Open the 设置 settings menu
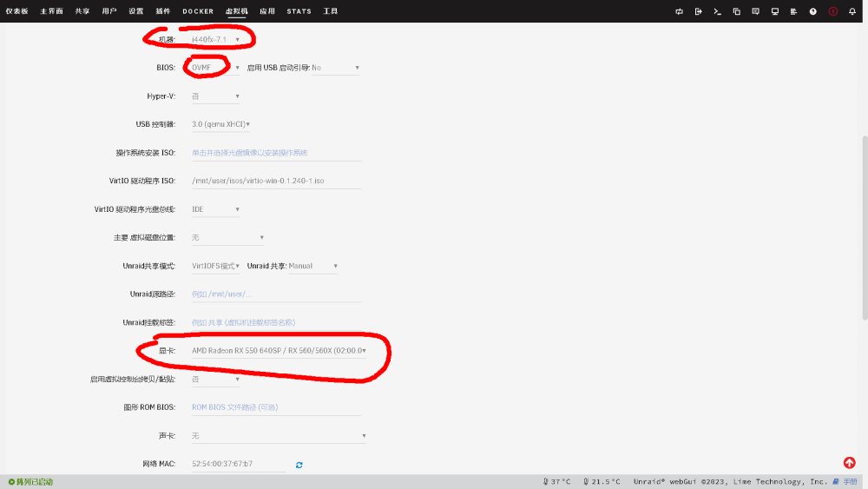Screen dimensions: 868x489 [135, 11]
